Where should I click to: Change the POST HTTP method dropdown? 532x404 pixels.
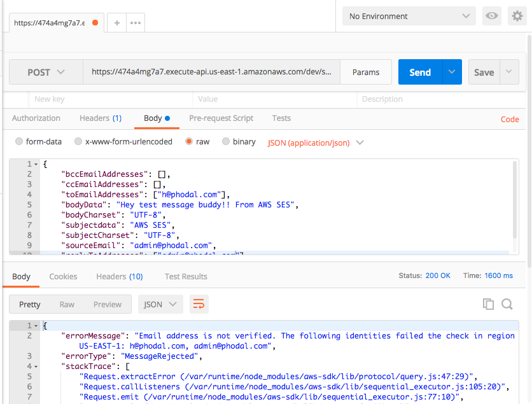(x=46, y=72)
